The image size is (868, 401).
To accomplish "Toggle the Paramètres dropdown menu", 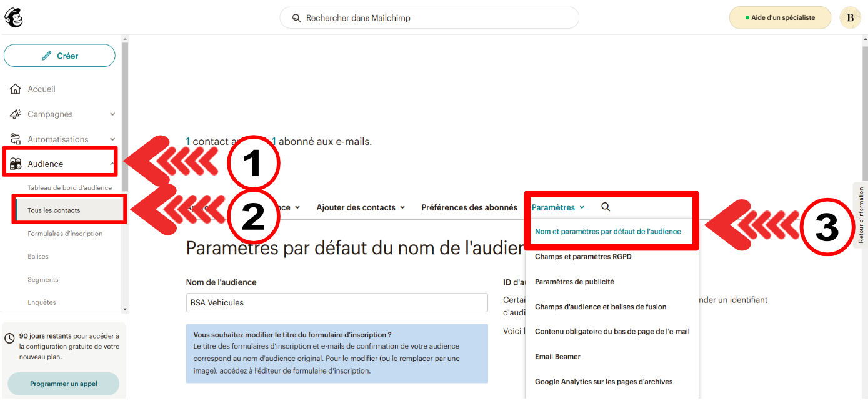I will (x=557, y=207).
